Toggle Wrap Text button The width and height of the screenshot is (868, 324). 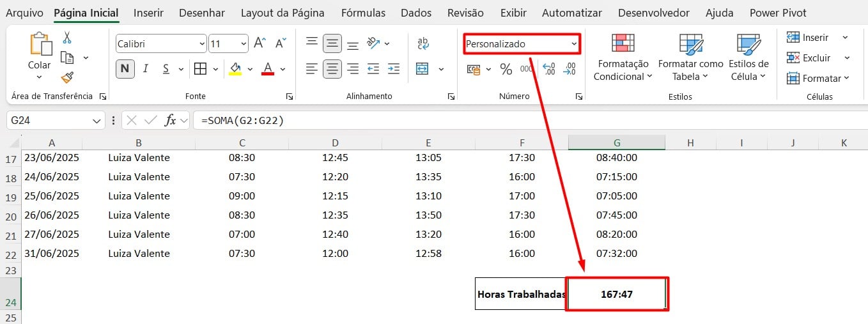422,43
